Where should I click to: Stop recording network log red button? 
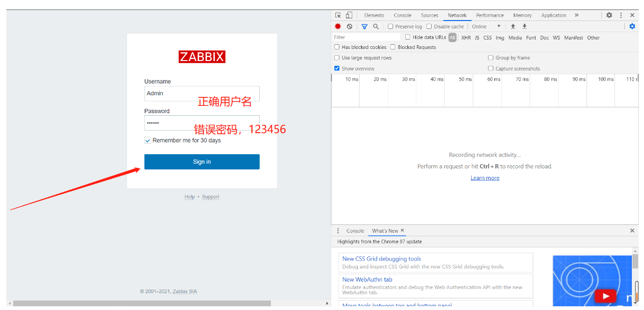pyautogui.click(x=338, y=26)
